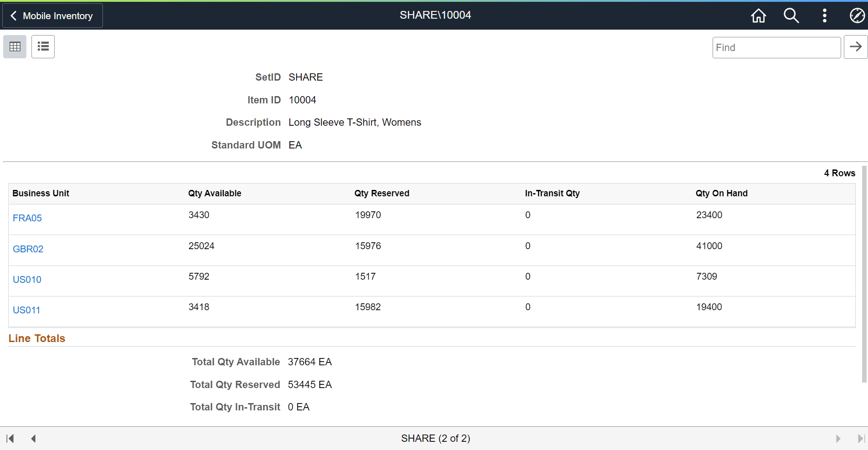868x450 pixels.
Task: Click inside the Find input field
Action: point(776,47)
